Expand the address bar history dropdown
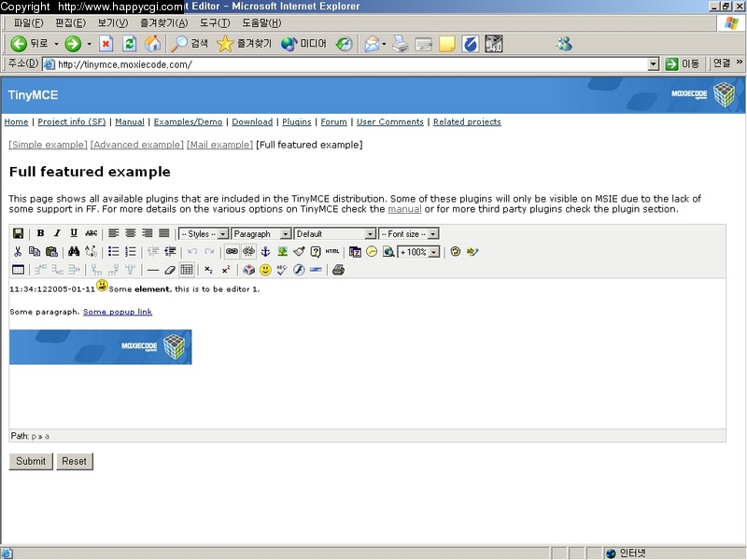This screenshot has width=747, height=560. point(654,64)
